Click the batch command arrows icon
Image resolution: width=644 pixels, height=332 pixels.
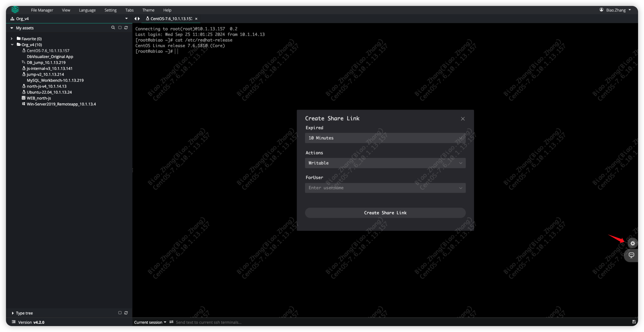point(171,322)
